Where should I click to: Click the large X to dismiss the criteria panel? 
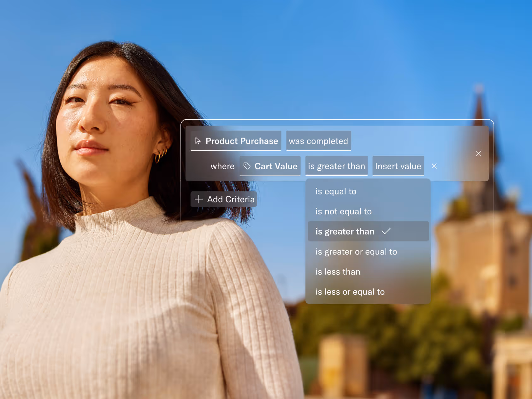point(479,153)
